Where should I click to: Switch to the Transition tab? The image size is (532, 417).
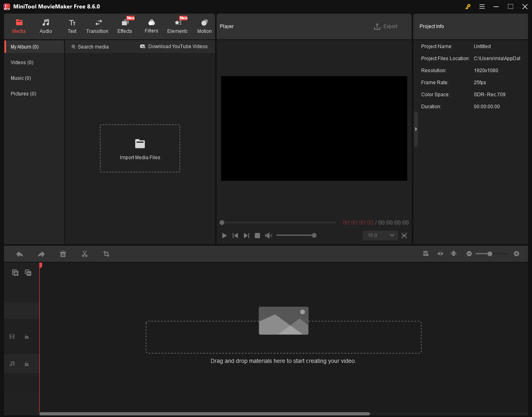tap(97, 26)
